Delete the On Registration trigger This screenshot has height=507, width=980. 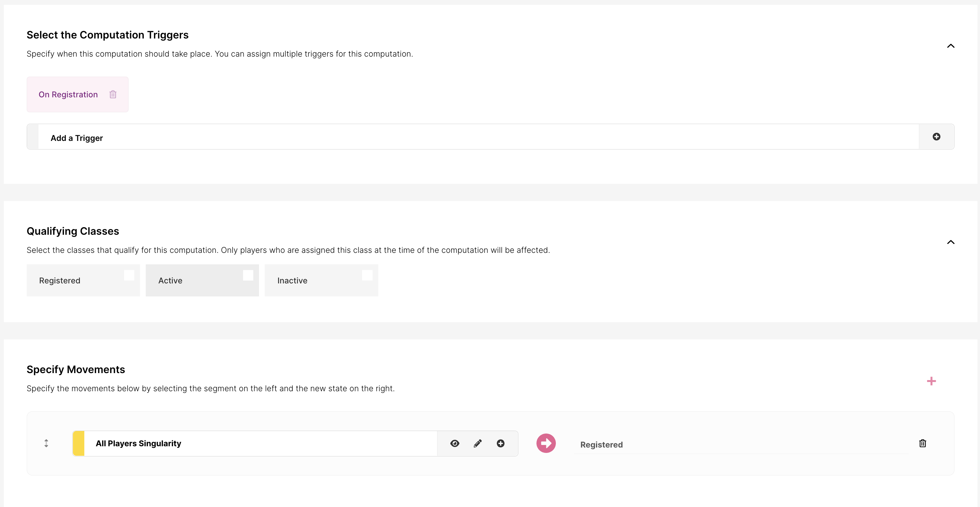(113, 94)
